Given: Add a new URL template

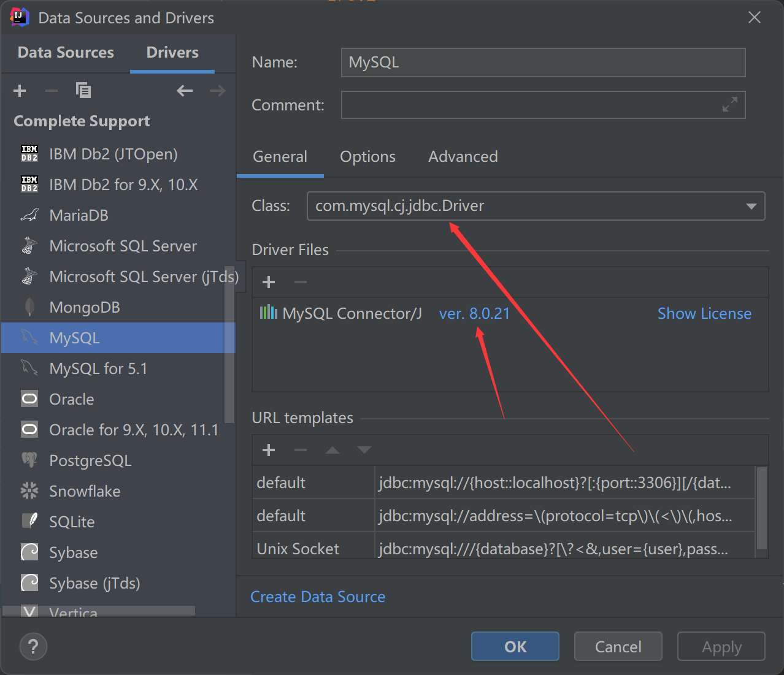Looking at the screenshot, I should 269,450.
